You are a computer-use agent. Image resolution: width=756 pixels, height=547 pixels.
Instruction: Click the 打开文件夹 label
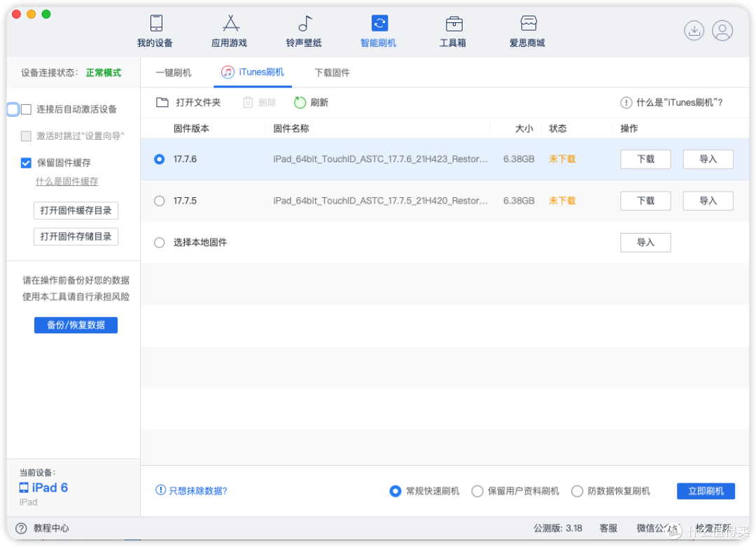click(x=198, y=103)
